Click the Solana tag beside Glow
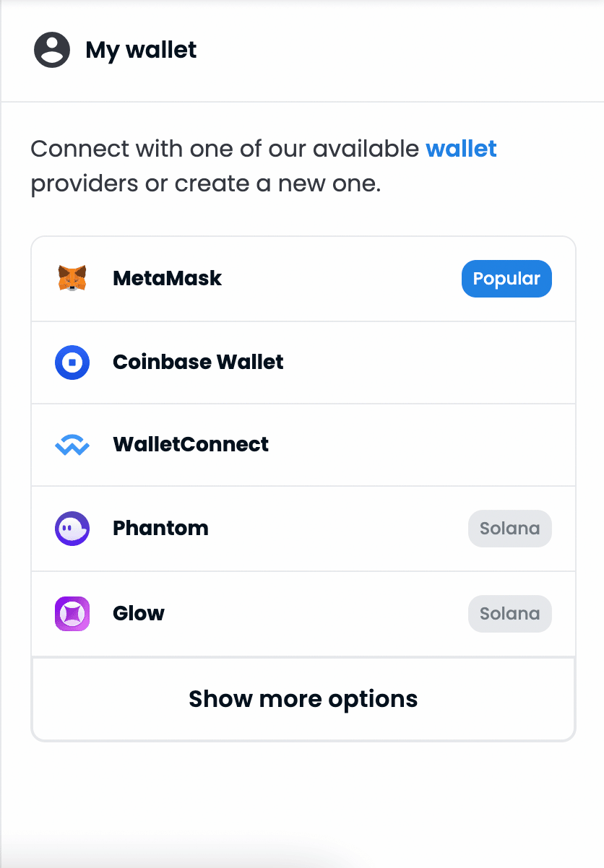 [x=509, y=613]
